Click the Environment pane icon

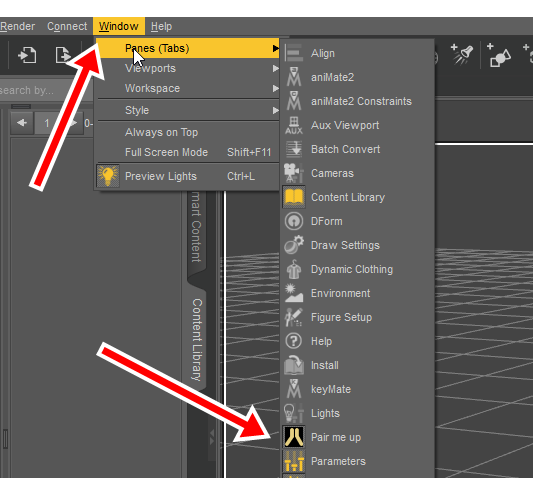click(x=294, y=293)
